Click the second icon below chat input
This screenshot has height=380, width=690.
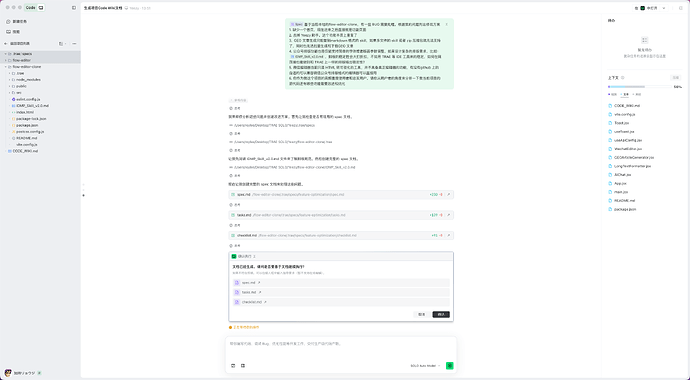243,365
